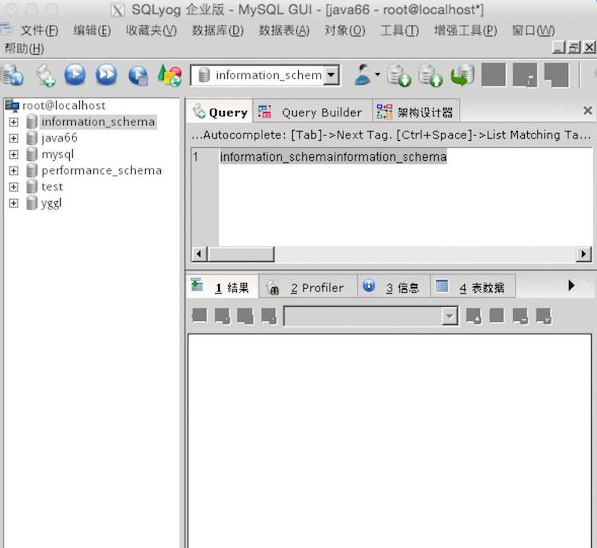Open the empty result toolbar combo box
Screen dimensions: 597x548
pos(371,316)
